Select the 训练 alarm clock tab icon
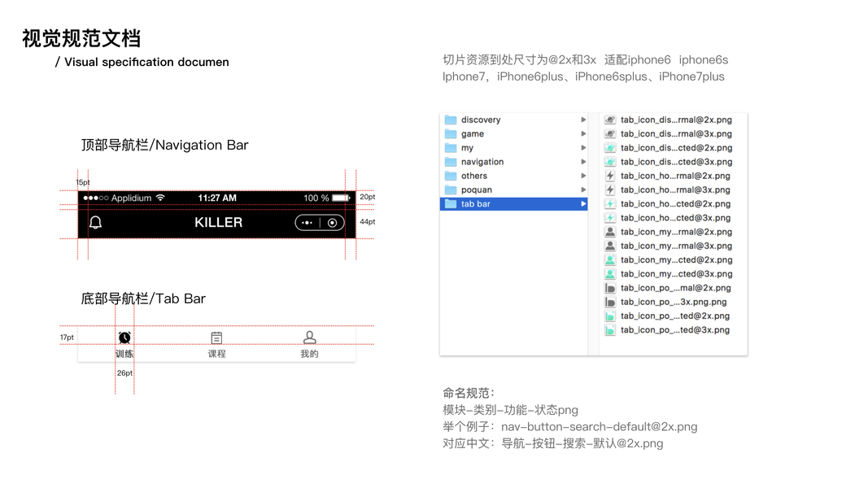The image size is (868, 488). click(124, 338)
